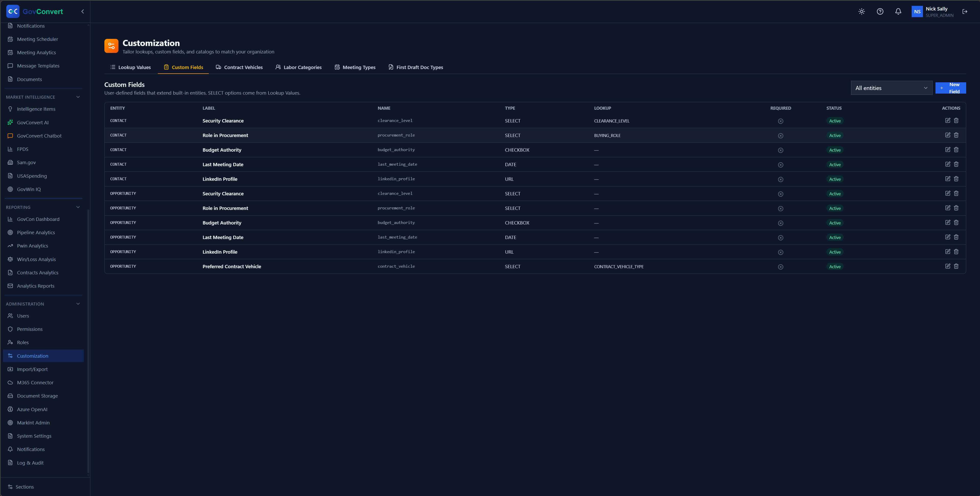Toggle light/dark theme sun icon
This screenshot has height=496, width=980.
click(x=862, y=12)
